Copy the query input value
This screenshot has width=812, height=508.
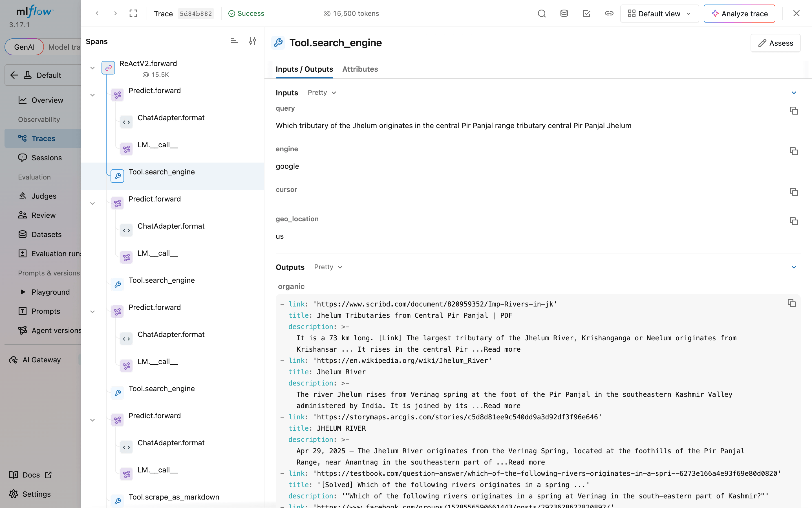tap(794, 111)
